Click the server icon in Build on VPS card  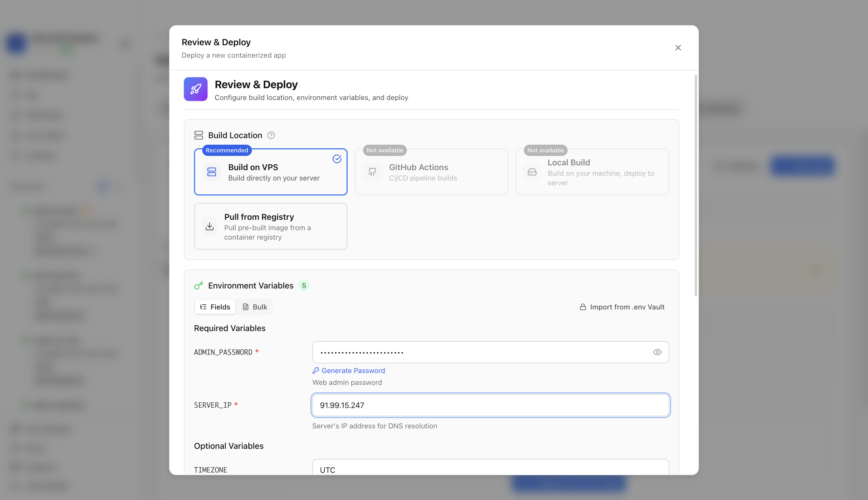pyautogui.click(x=212, y=172)
